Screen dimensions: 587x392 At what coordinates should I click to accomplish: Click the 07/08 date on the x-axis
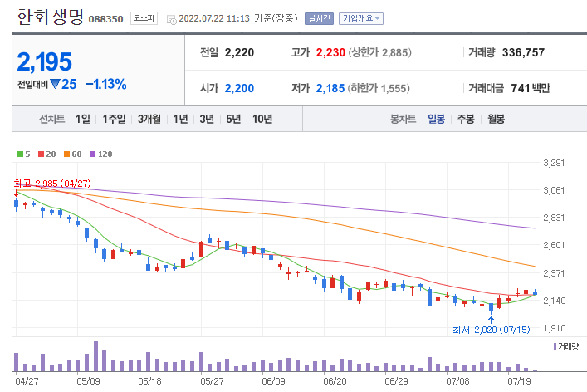[x=457, y=381]
